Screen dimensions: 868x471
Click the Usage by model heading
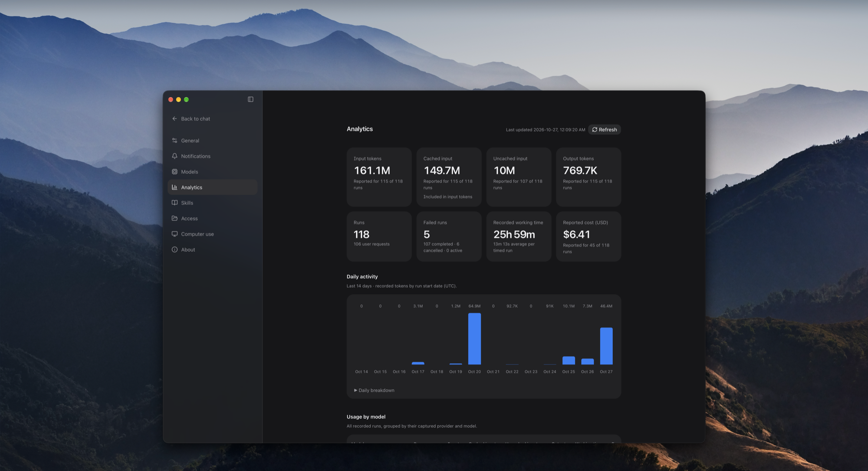366,417
